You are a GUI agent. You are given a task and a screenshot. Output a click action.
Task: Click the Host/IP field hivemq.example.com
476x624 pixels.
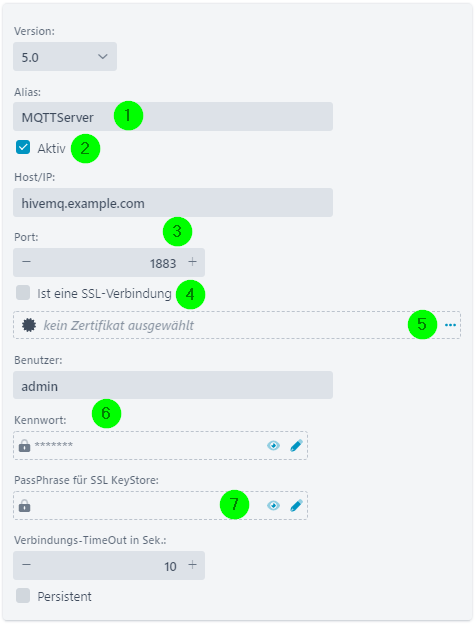click(173, 203)
